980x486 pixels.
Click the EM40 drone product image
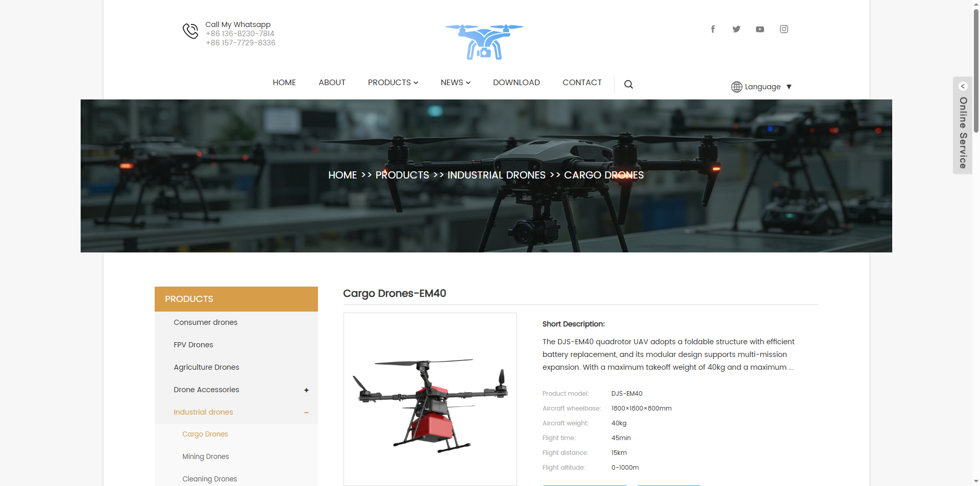430,399
